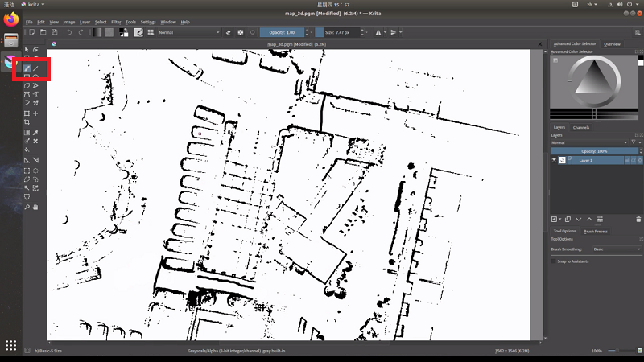Toggle eraser mode in the toolbar
Viewport: 644px width, 362px height.
coord(229,32)
